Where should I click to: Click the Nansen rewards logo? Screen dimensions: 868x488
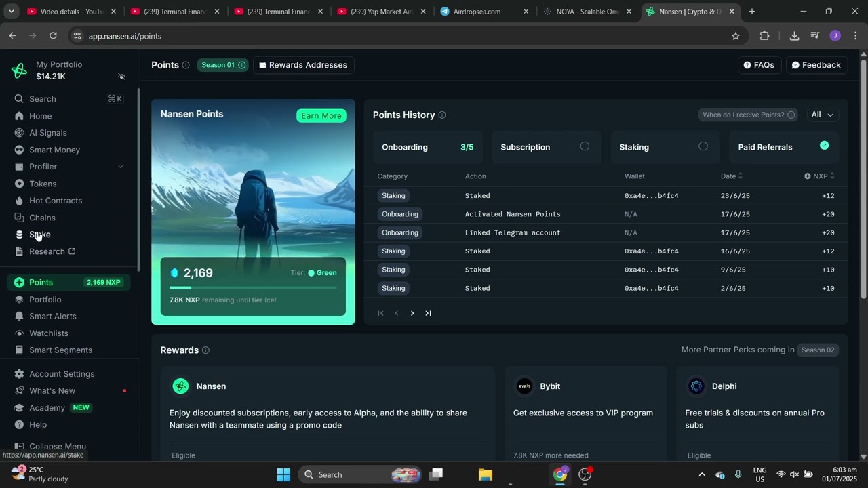(180, 386)
